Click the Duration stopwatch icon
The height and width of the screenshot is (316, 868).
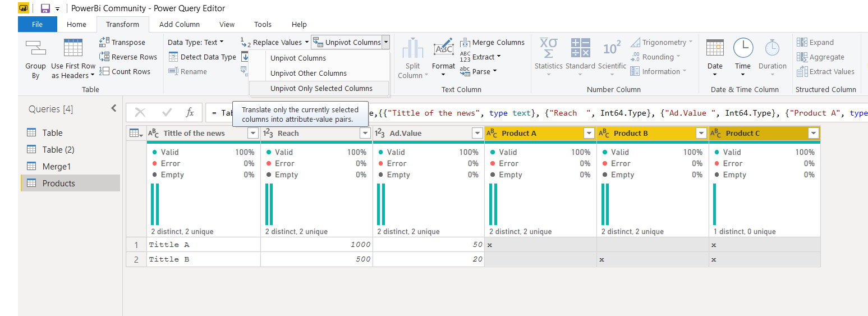[773, 48]
